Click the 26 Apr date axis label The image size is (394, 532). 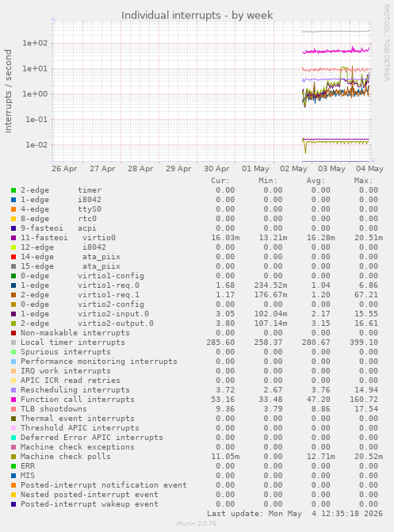[64, 169]
